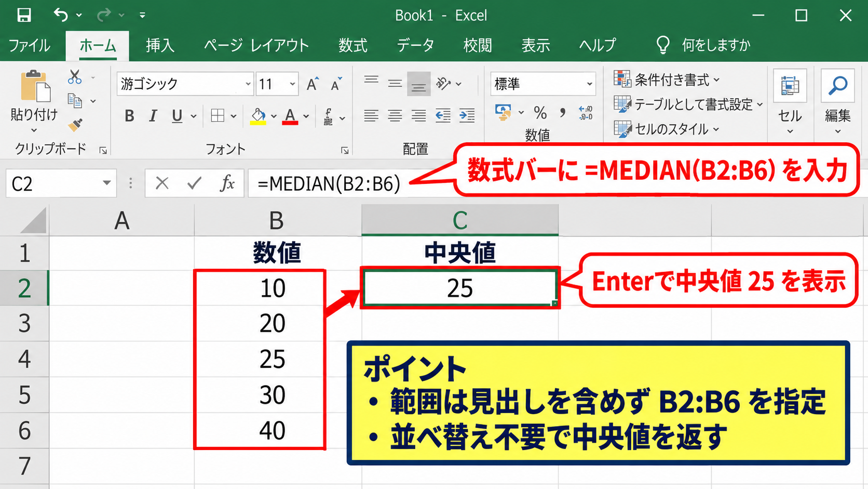The width and height of the screenshot is (868, 489).
Task: Save the workbook with the floppy icon
Action: coord(24,15)
